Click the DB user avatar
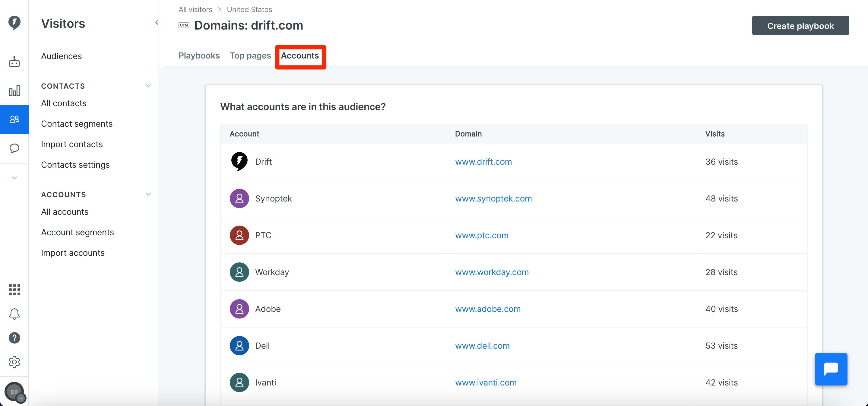The height and width of the screenshot is (406, 868). [14, 392]
